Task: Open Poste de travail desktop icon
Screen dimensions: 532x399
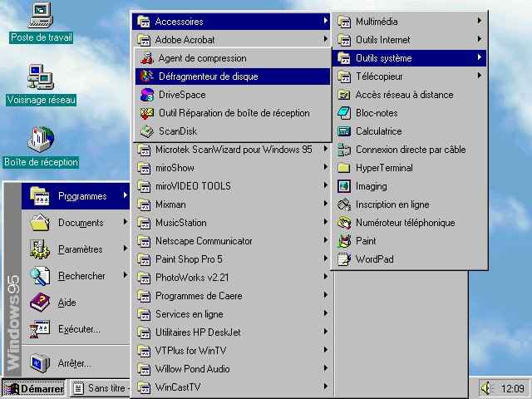Action: coord(41,22)
